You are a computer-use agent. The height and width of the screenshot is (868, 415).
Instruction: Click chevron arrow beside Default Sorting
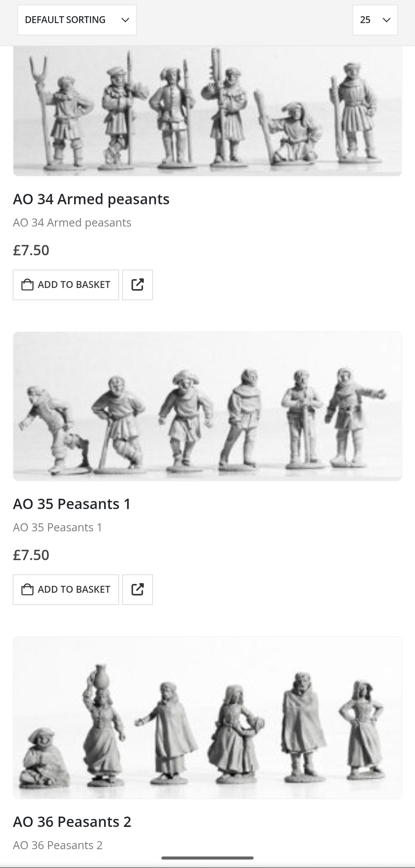(125, 20)
